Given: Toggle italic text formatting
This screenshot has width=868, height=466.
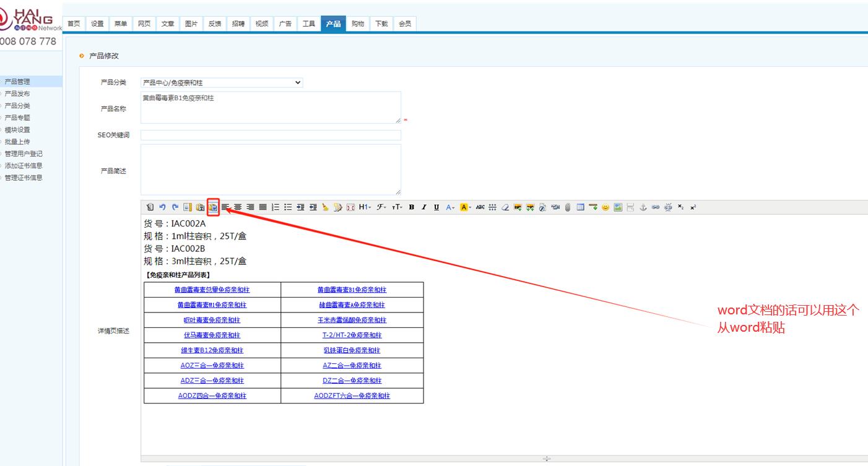Looking at the screenshot, I should [x=424, y=207].
